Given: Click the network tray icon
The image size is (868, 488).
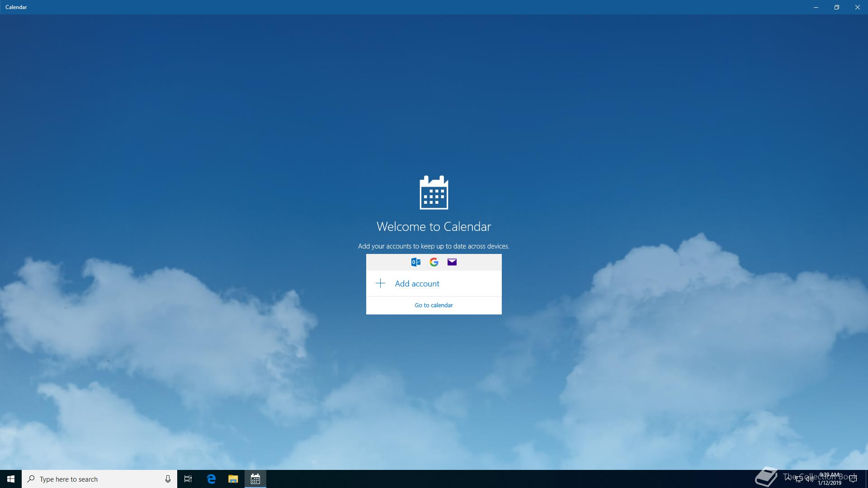Looking at the screenshot, I should [x=799, y=479].
